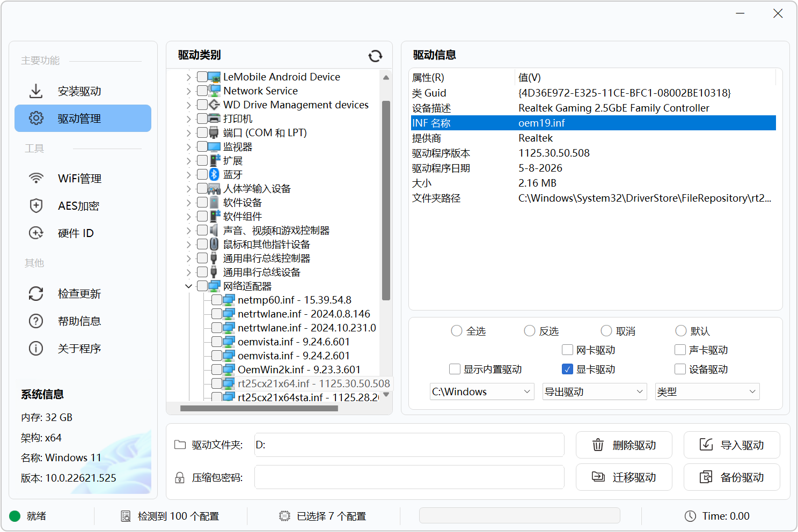Select the 取消 radio button

point(606,331)
